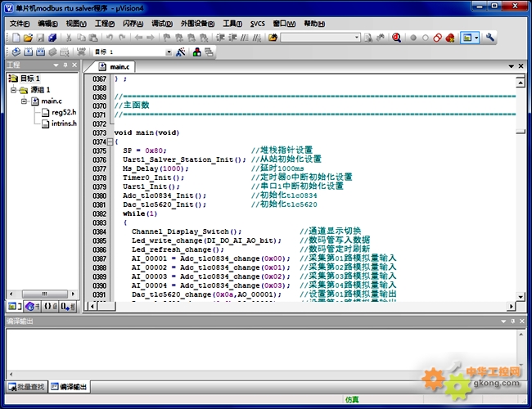Open target options with the magic wand icon
This screenshot has height=409, width=532.
181,52
